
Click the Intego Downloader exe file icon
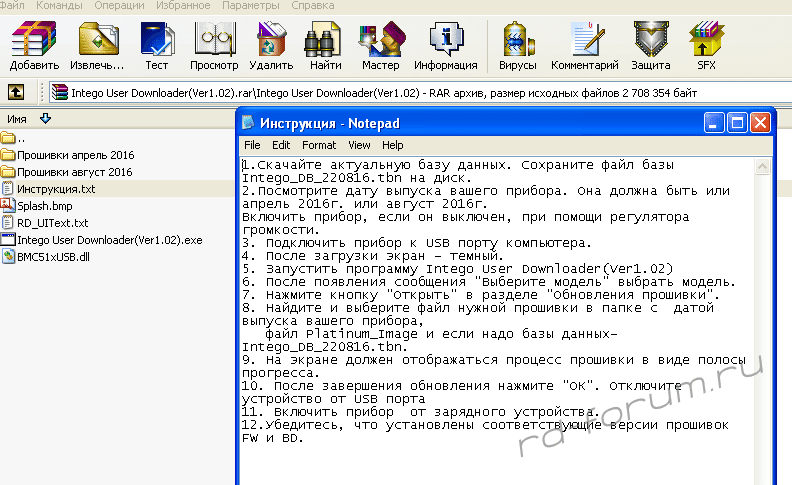pos(8,239)
